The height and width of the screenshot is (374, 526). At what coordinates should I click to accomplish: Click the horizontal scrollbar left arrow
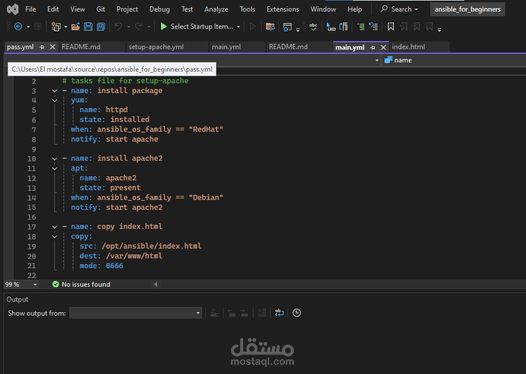[x=156, y=284]
